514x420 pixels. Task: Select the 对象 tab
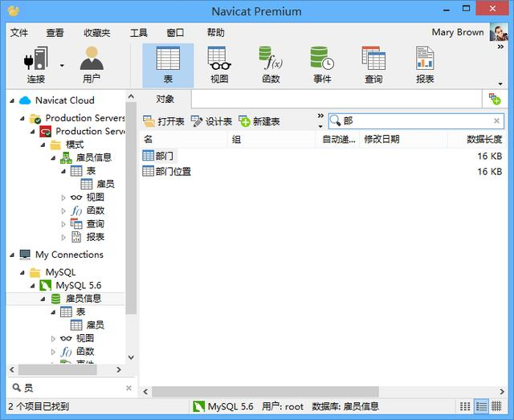[165, 99]
